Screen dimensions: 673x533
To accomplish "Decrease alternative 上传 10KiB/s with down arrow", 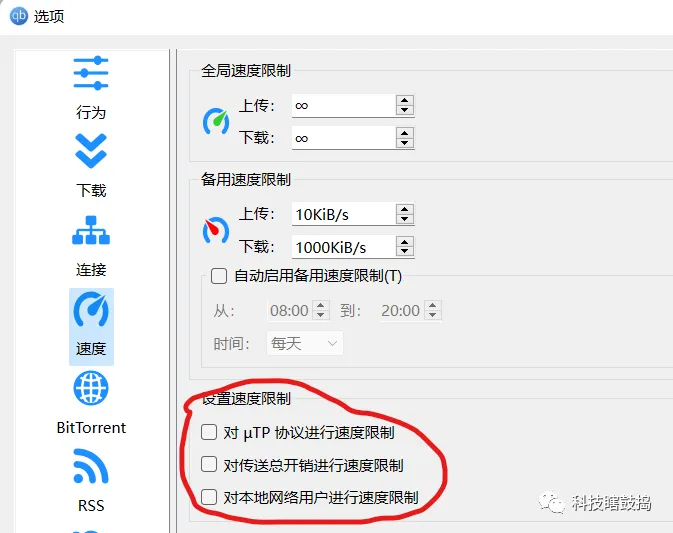I will pos(405,219).
